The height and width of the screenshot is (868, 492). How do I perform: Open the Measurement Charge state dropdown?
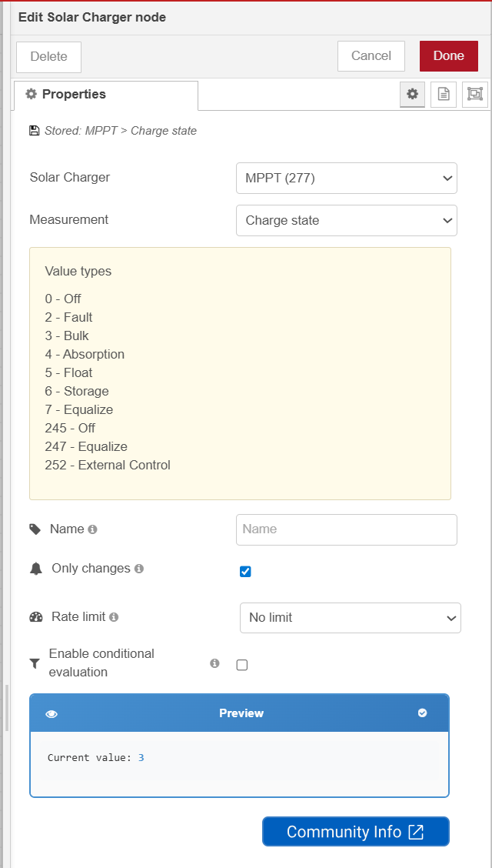(x=347, y=220)
